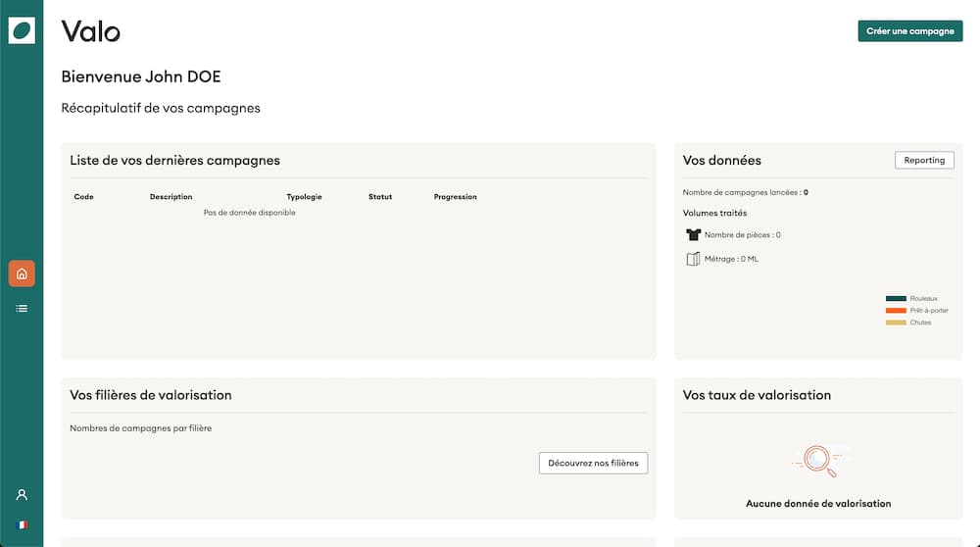Open the campaign list icon in sidebar
The height and width of the screenshot is (547, 980).
pyautogui.click(x=22, y=309)
